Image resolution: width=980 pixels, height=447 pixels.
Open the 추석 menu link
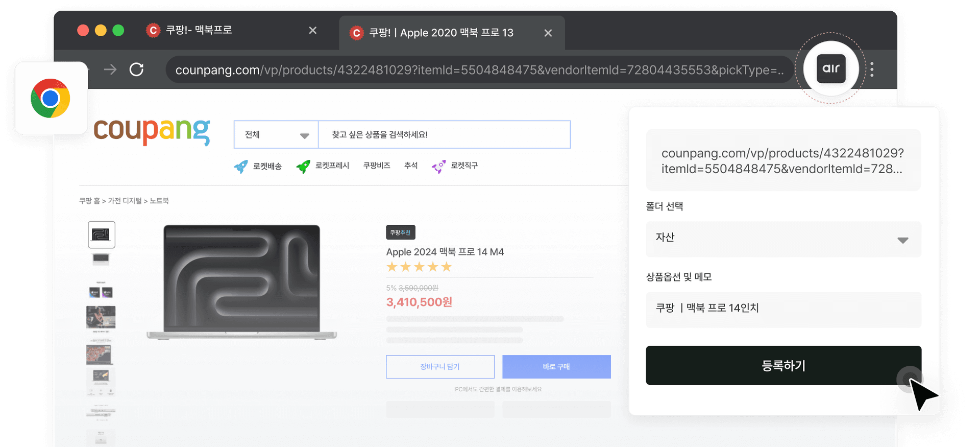point(411,166)
